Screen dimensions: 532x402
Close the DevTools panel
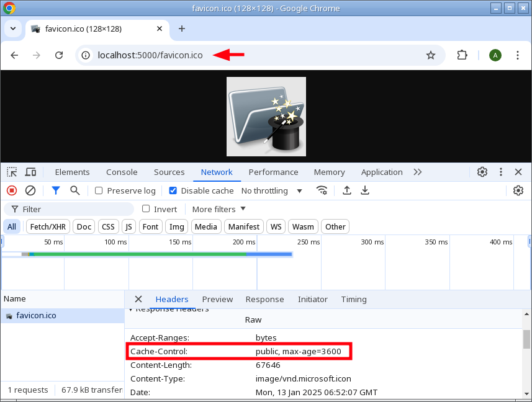coord(518,172)
